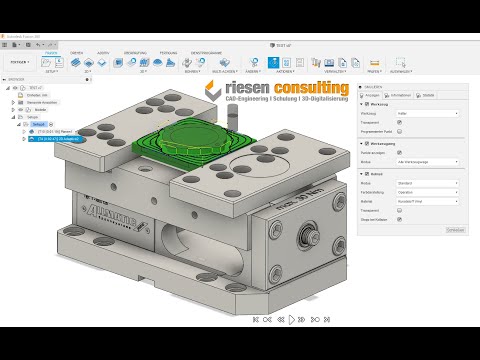The image size is (480, 360).
Task: Toggle visibility eye of the root document
Action: [x=15, y=88]
